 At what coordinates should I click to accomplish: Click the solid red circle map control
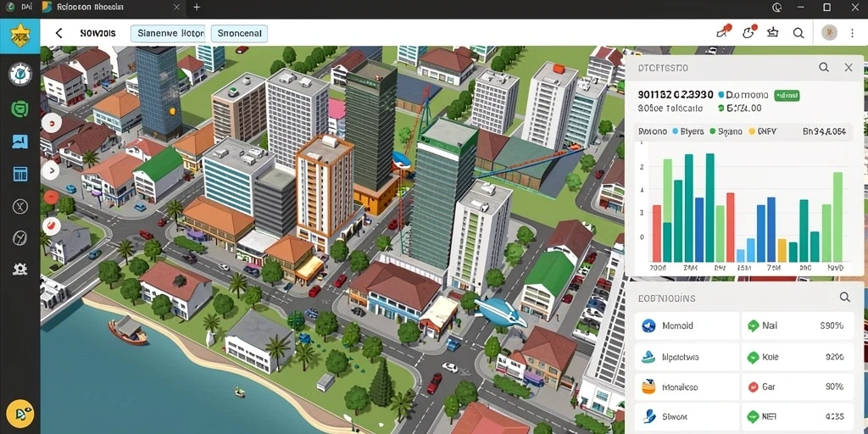pyautogui.click(x=51, y=197)
